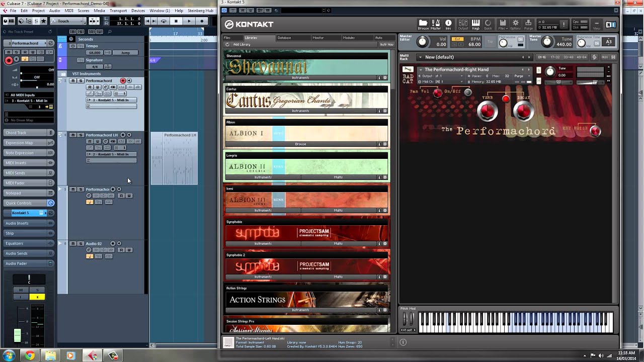Show the Kontakt Output mixer icon

click(463, 24)
